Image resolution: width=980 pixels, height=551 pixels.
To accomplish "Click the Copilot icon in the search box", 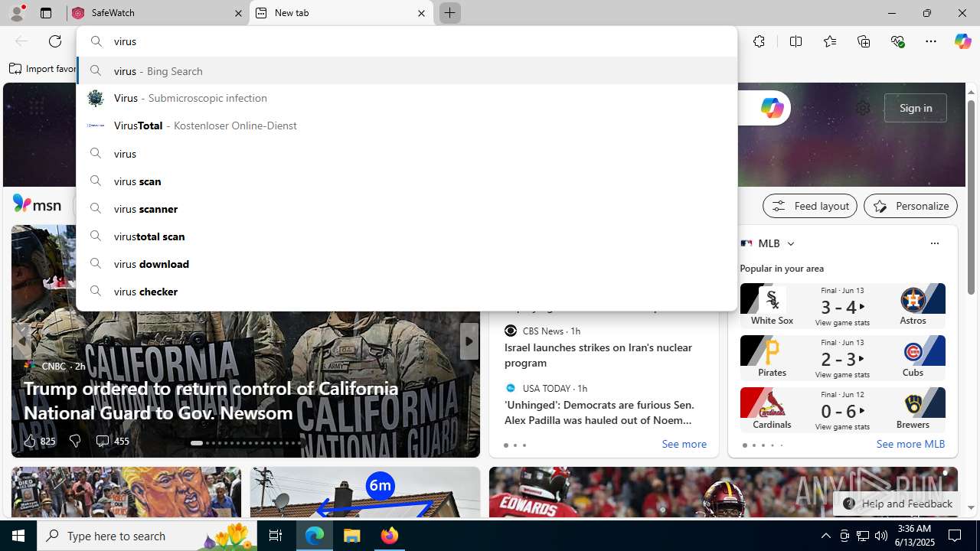I will tap(772, 108).
